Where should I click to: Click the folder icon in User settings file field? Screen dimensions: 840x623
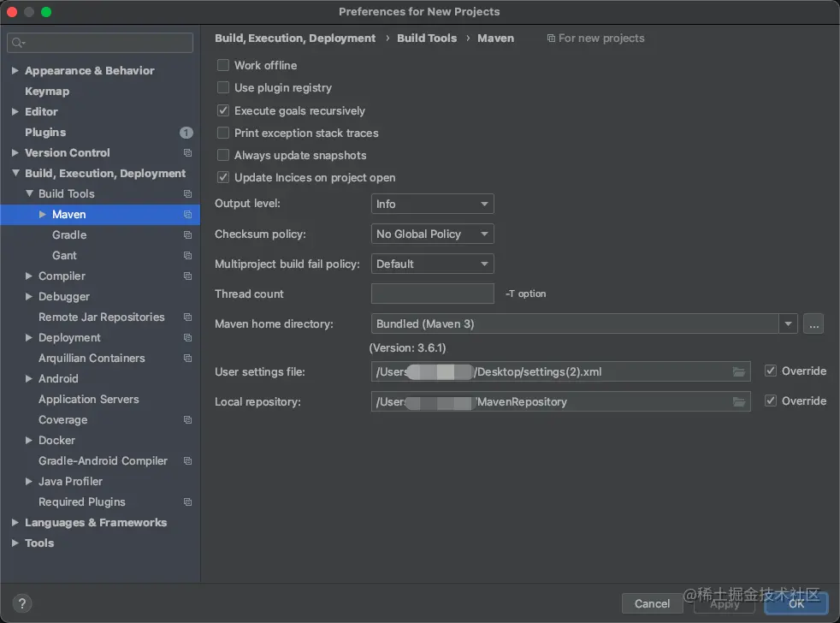pos(739,371)
